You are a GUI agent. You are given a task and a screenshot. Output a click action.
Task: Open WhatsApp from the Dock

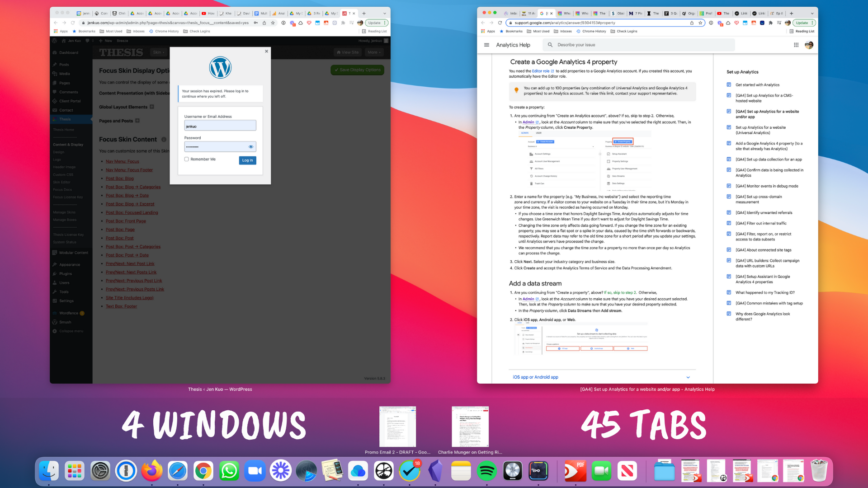click(229, 471)
